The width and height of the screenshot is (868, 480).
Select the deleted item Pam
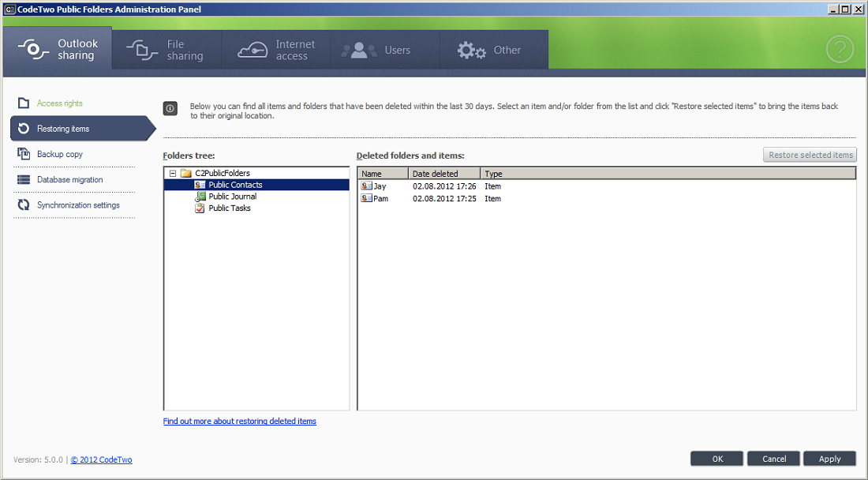380,198
